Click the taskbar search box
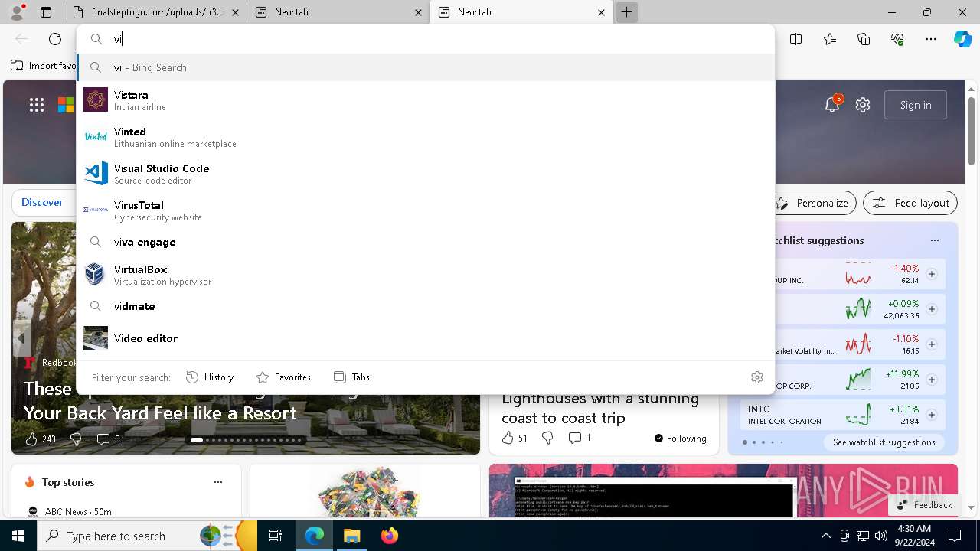 tap(147, 536)
